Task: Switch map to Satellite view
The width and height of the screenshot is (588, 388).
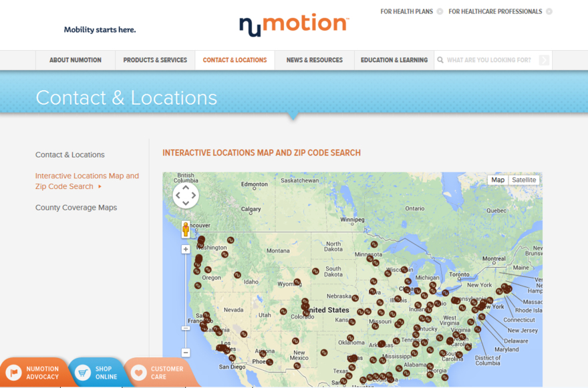Action: [x=524, y=180]
